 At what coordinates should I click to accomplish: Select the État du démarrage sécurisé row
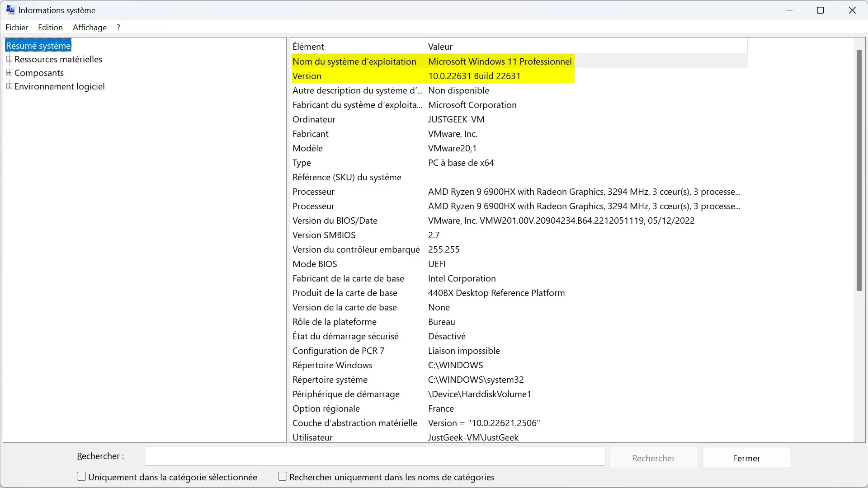pyautogui.click(x=519, y=336)
